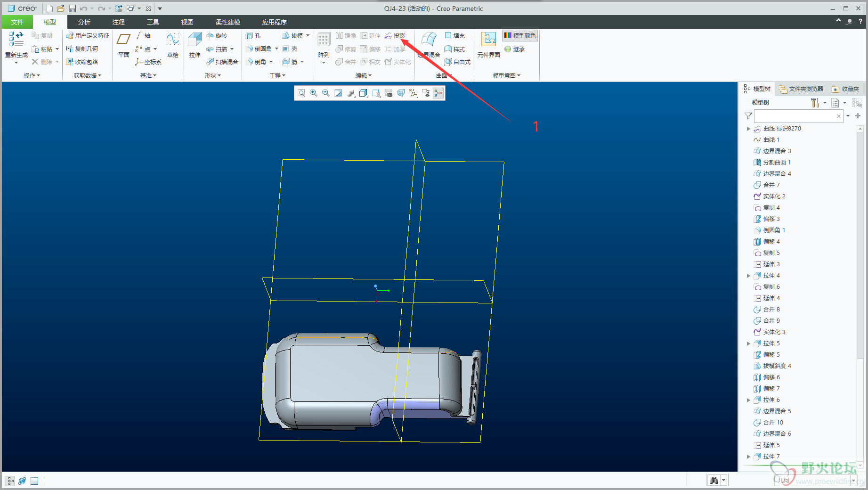Select 拔模斜度 4 in model tree
Viewport: 868px width, 490px height.
(772, 366)
